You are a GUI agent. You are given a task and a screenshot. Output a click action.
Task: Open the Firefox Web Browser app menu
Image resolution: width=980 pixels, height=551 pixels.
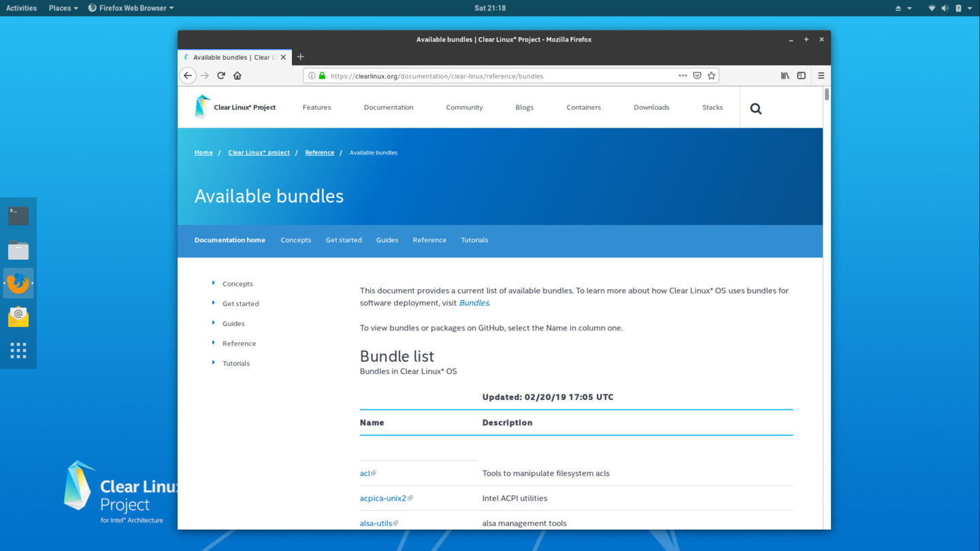tap(131, 8)
